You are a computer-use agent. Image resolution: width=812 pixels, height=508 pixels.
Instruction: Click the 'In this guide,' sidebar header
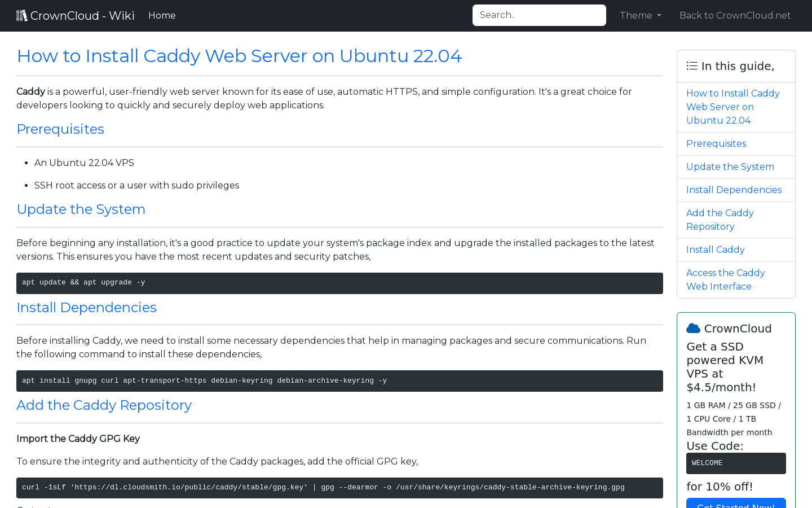coord(736,66)
